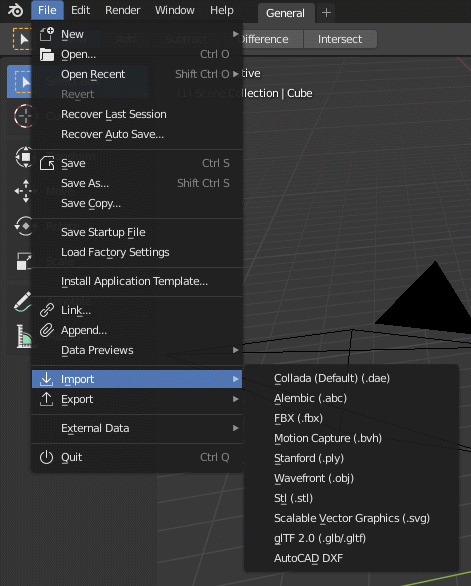Image resolution: width=471 pixels, height=586 pixels.
Task: Choose Recover Last Session
Action: (137, 114)
